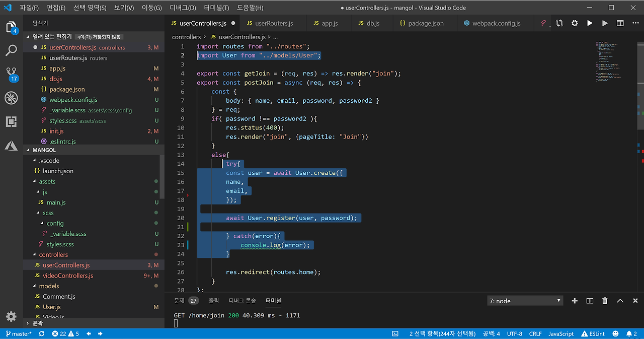644x339 pixels.
Task: Collapse the MANGOL folder section
Action: tap(94, 150)
